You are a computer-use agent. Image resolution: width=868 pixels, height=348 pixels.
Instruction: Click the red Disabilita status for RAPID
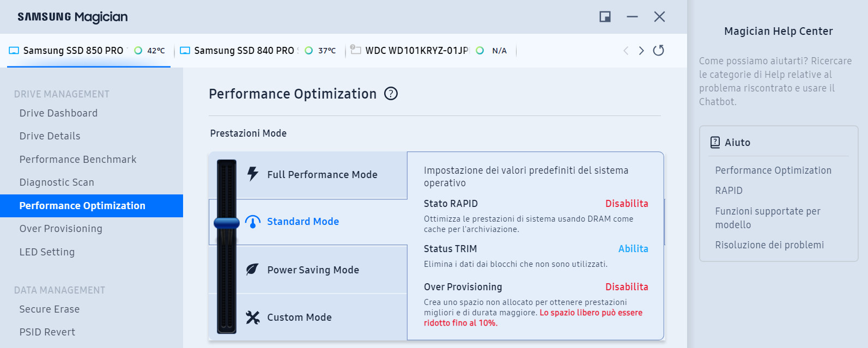pos(627,204)
